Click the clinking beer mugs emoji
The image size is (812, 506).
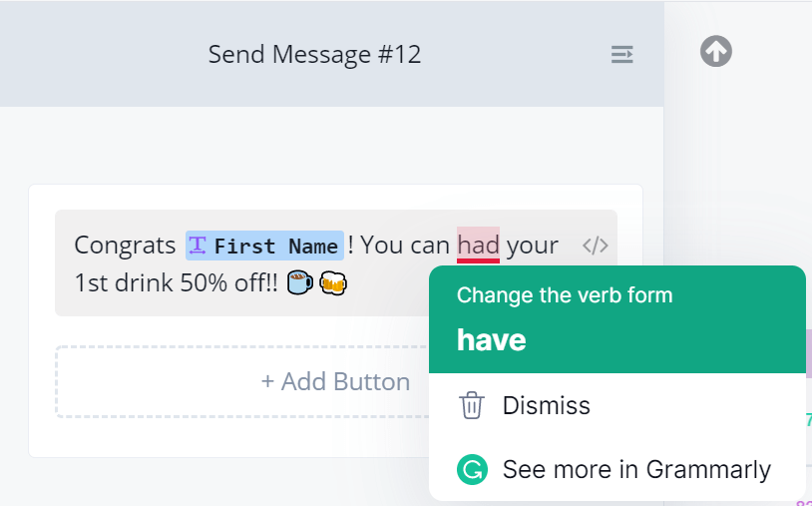[332, 283]
